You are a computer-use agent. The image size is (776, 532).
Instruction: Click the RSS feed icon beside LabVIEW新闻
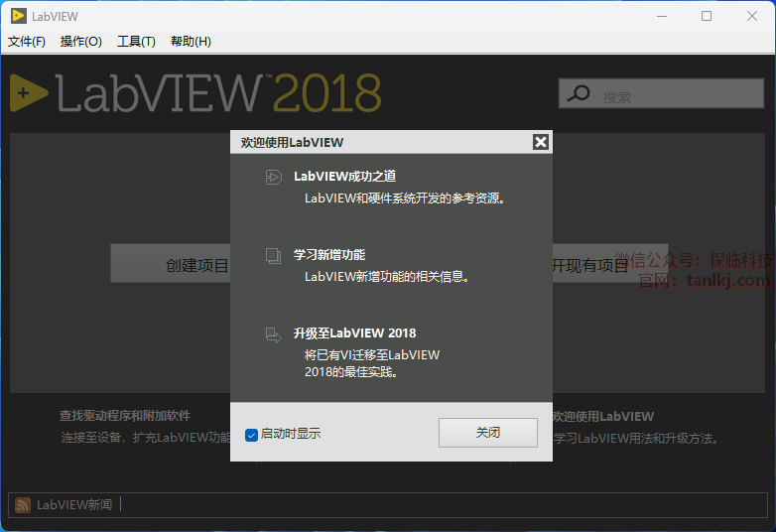click(22, 505)
